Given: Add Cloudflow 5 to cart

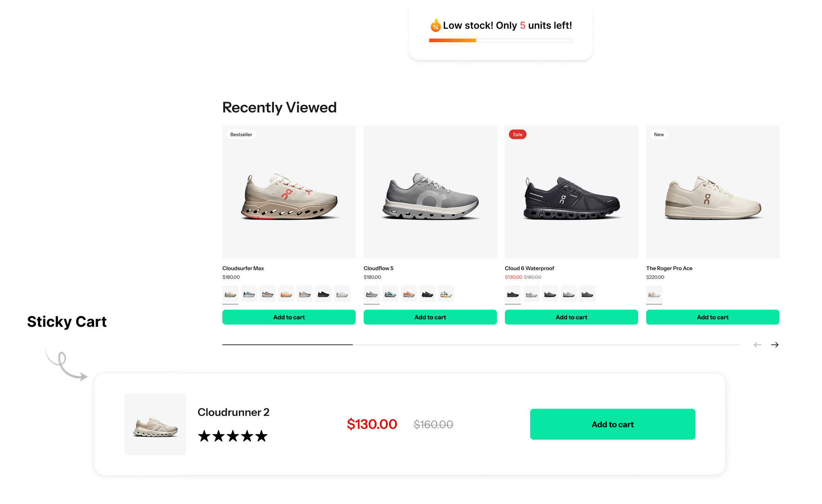Looking at the screenshot, I should (x=430, y=317).
